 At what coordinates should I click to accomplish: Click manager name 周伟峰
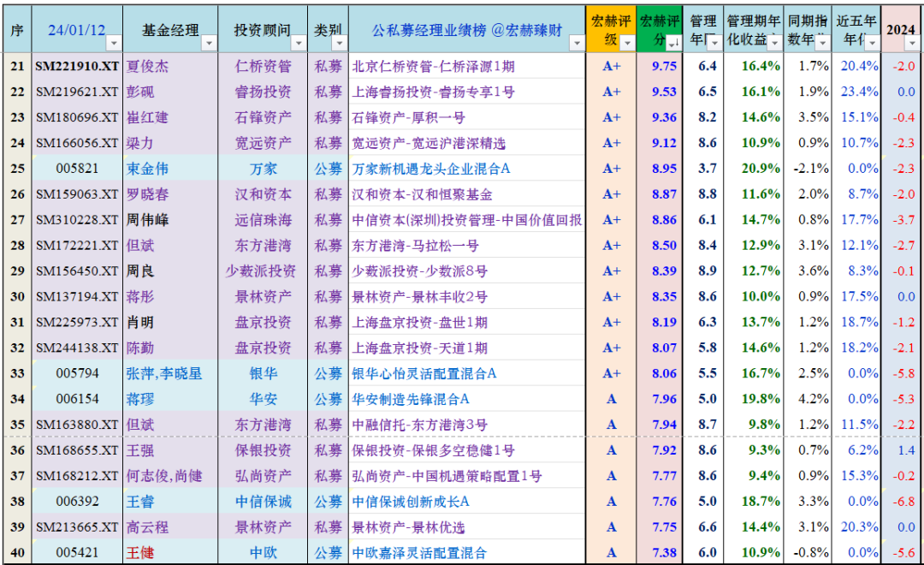pyautogui.click(x=147, y=220)
